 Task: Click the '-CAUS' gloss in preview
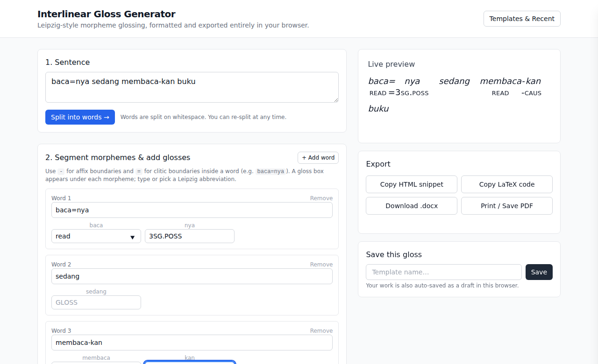pos(531,93)
